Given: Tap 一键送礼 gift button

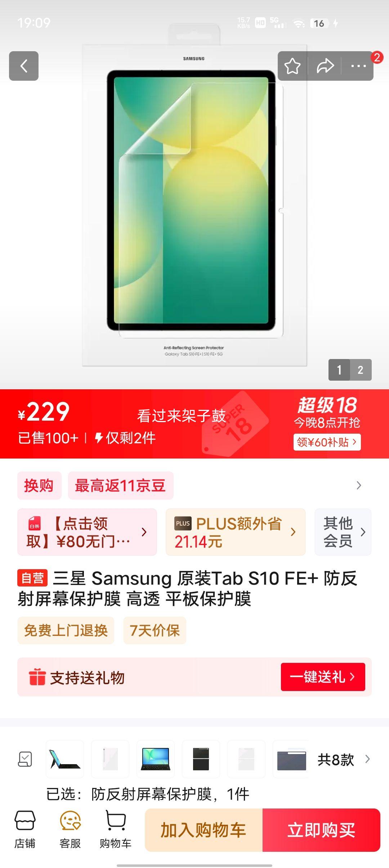Looking at the screenshot, I should click(x=323, y=677).
